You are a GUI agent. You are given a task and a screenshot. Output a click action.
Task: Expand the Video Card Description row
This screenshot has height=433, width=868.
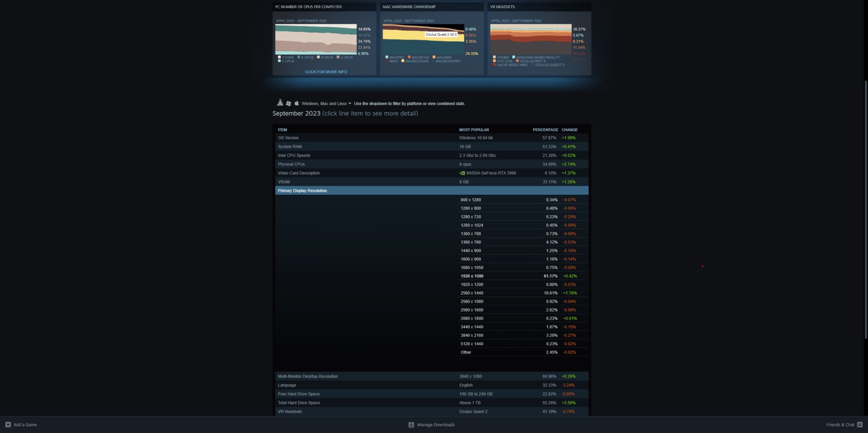click(432, 173)
